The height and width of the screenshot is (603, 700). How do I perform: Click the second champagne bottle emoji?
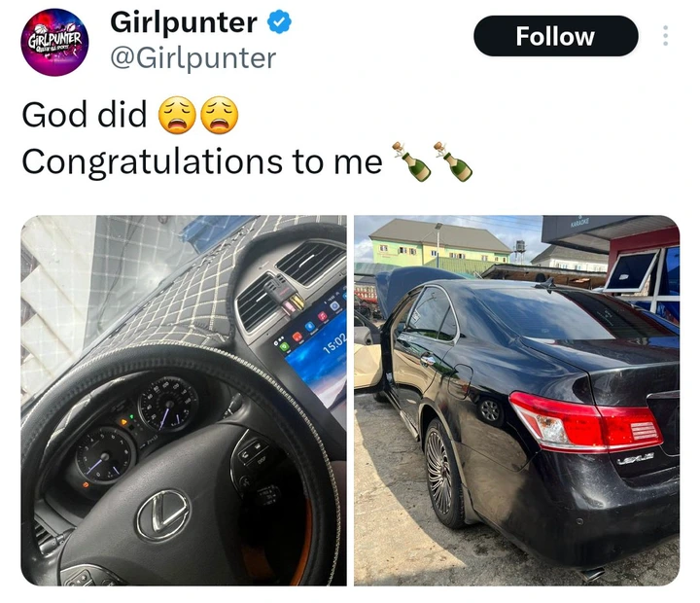coord(453,161)
